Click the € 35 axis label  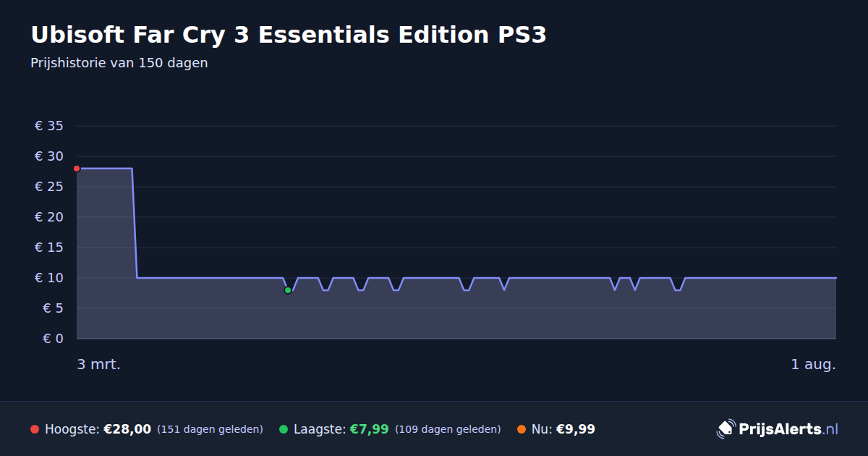pos(49,126)
